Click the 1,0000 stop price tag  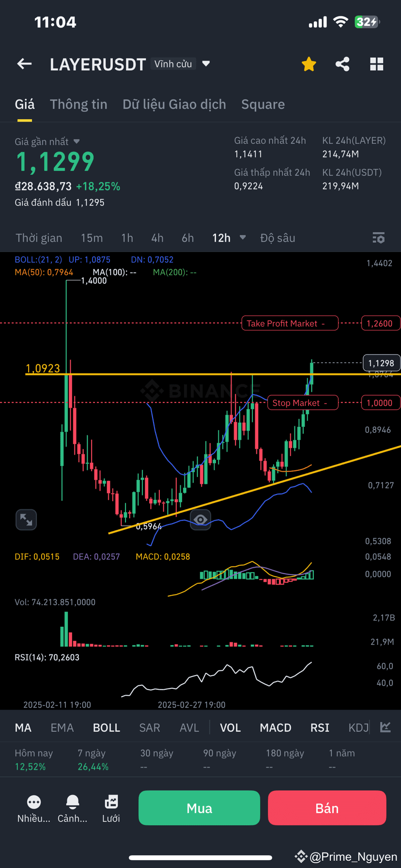[x=380, y=403]
